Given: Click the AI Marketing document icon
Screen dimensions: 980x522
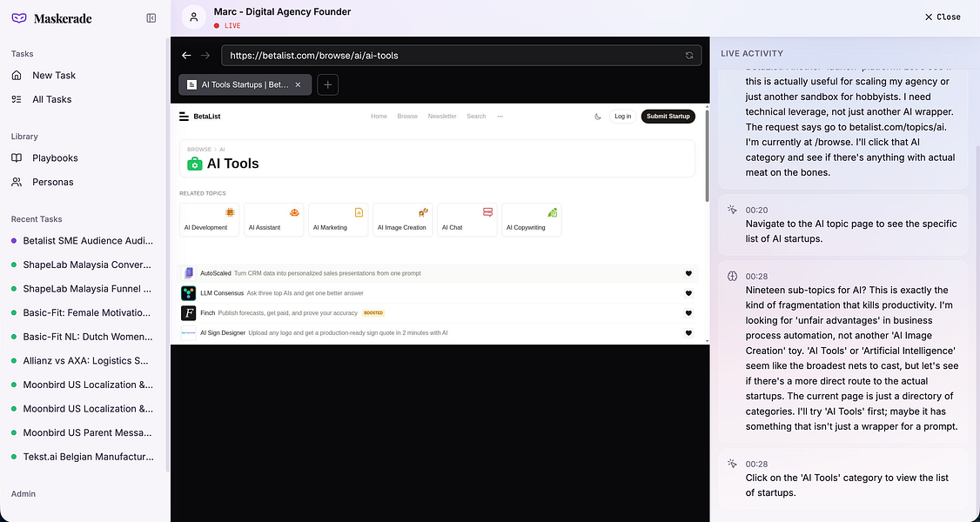Looking at the screenshot, I should [359, 212].
